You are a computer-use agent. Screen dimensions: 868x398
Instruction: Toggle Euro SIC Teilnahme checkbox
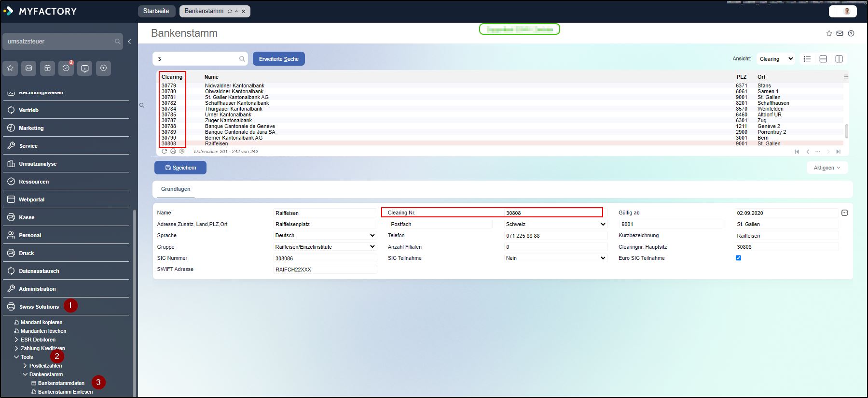(738, 258)
